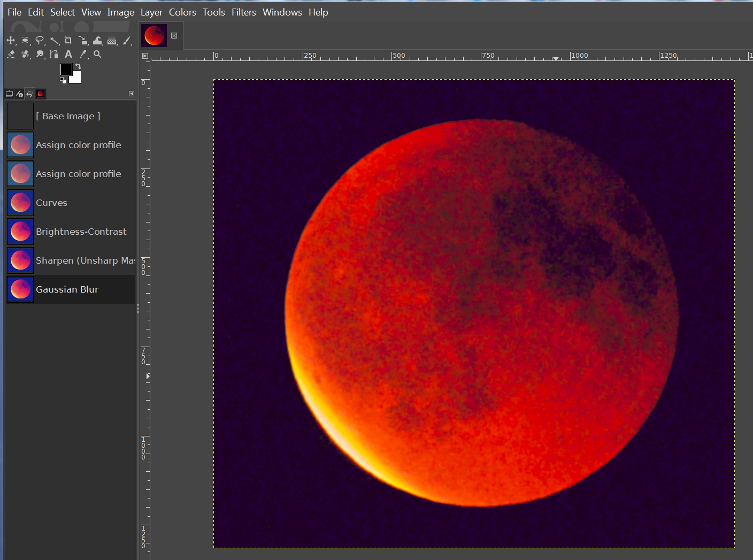Revert to the Curves history step

tap(51, 203)
